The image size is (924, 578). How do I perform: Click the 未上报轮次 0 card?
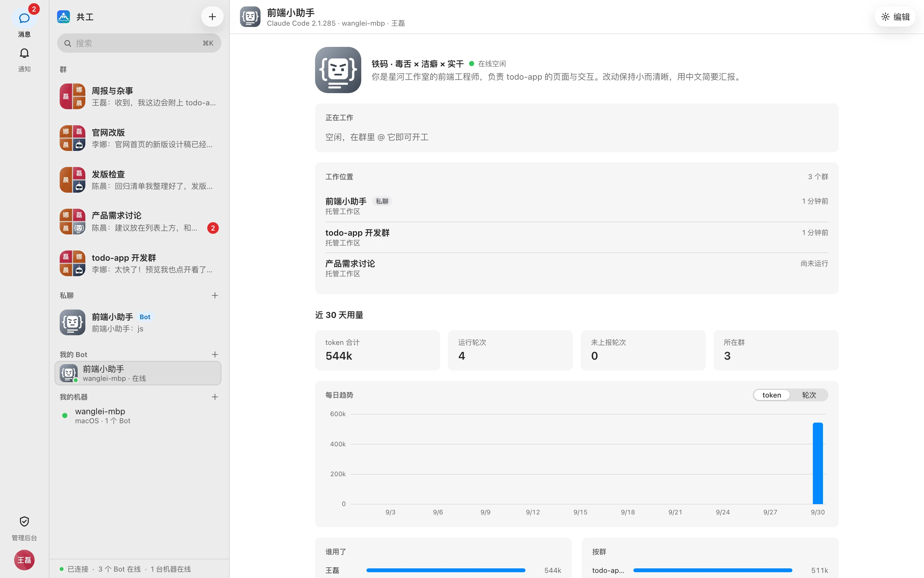pos(643,350)
